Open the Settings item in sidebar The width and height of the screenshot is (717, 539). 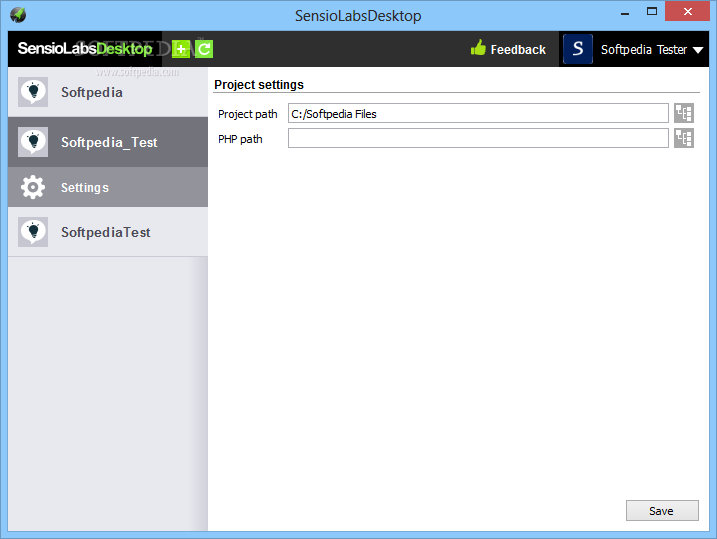click(108, 187)
